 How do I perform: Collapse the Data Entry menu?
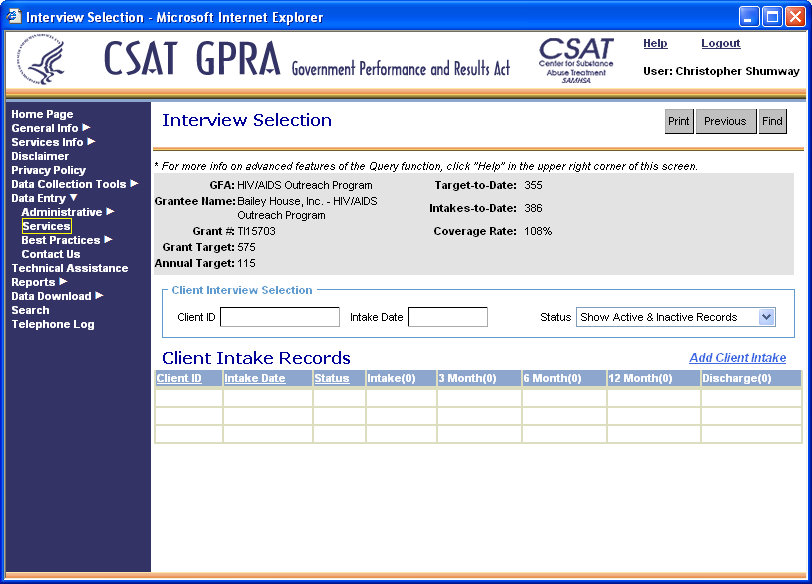[73, 198]
